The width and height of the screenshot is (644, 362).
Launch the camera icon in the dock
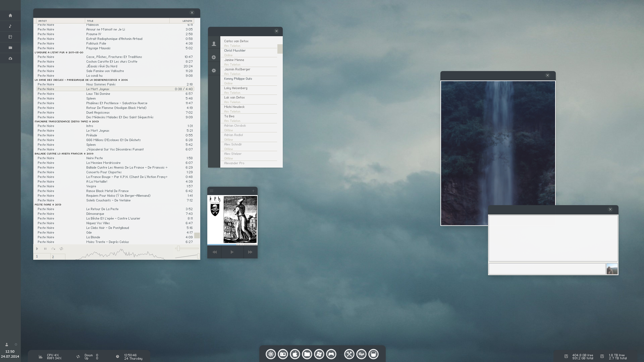[x=283, y=354]
